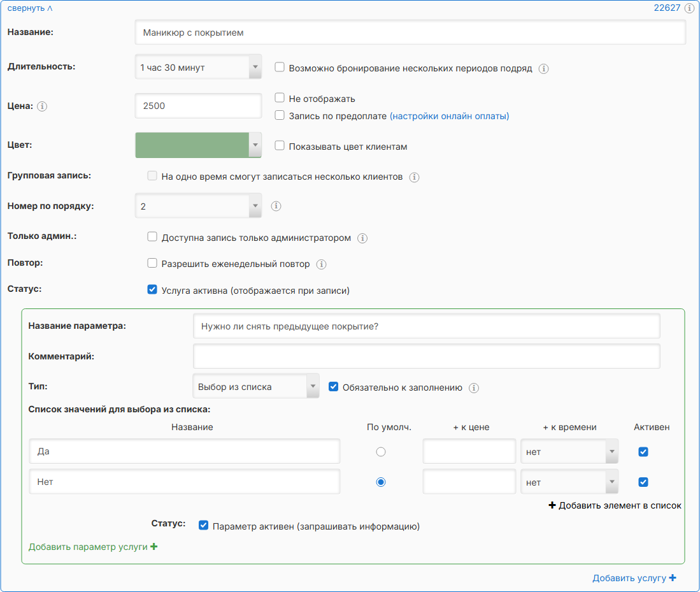Check Доступна запись только администратором
Image resolution: width=700 pixels, height=592 pixels.
coord(152,236)
